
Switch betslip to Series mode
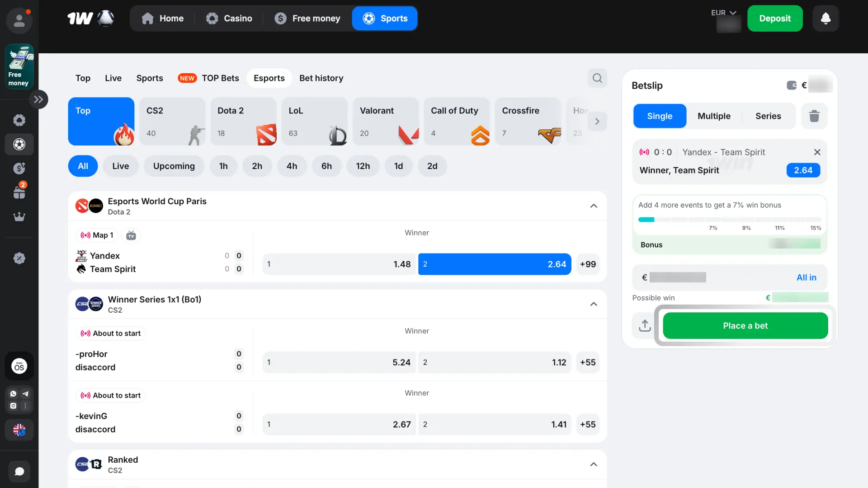pos(768,116)
